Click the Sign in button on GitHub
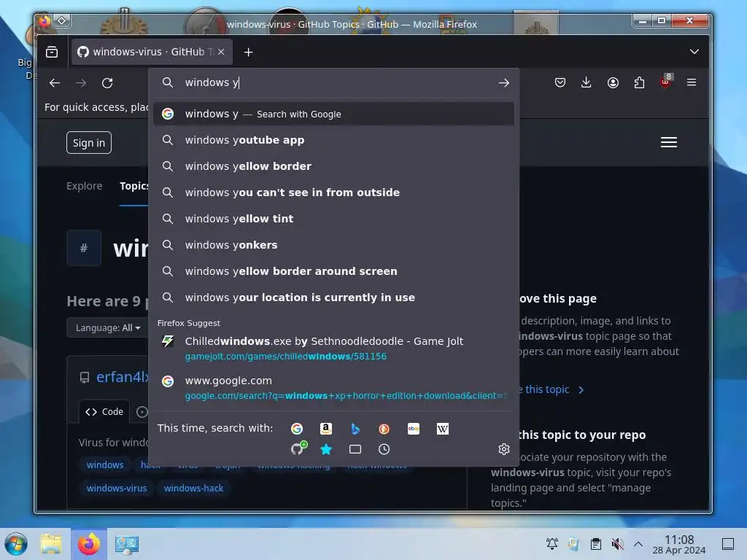The width and height of the screenshot is (747, 560). (x=89, y=142)
